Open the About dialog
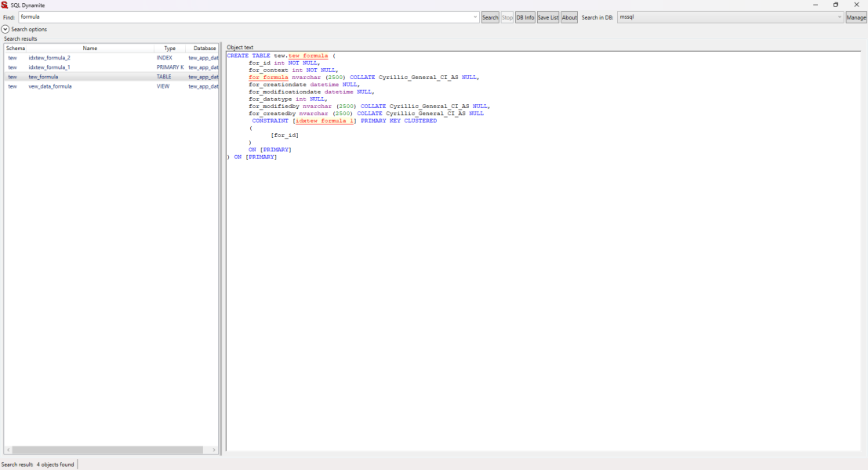This screenshot has height=470, width=868. pos(569,17)
